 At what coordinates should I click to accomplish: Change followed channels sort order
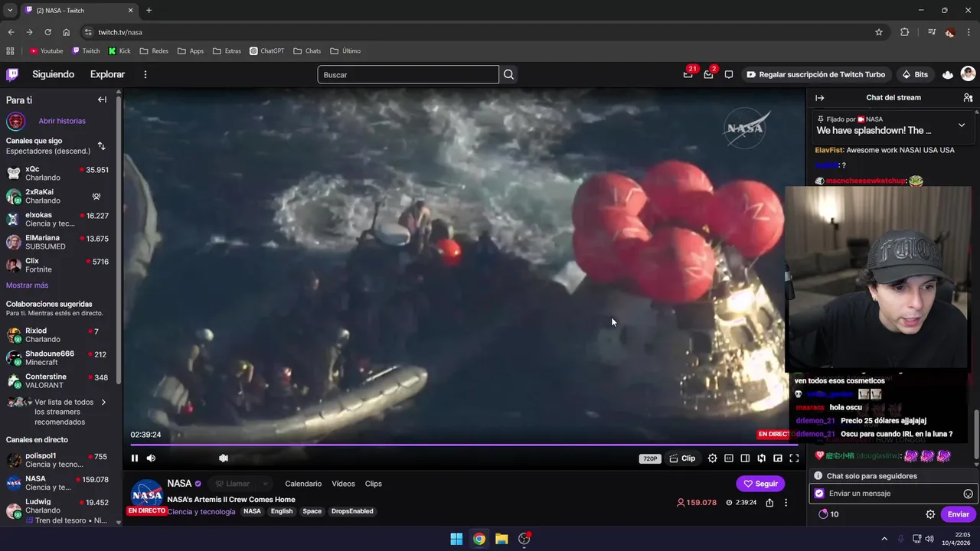coord(101,145)
